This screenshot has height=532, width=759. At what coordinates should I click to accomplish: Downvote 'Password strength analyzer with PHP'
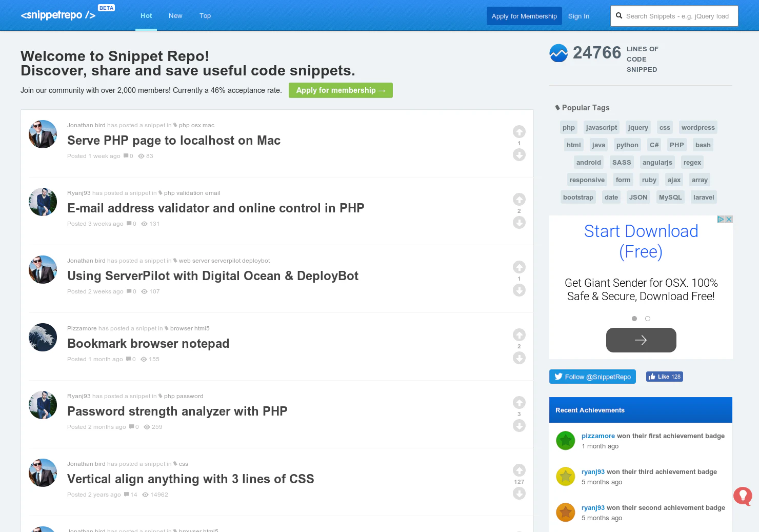coord(519,426)
